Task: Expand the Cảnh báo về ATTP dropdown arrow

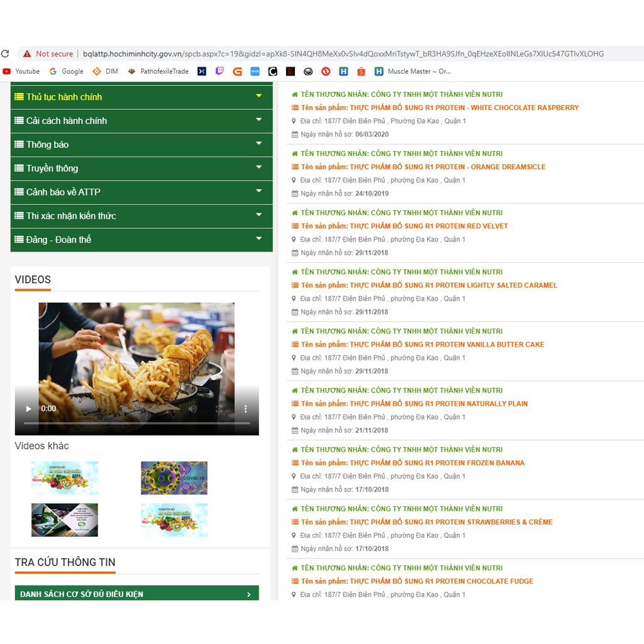Action: coord(258,191)
